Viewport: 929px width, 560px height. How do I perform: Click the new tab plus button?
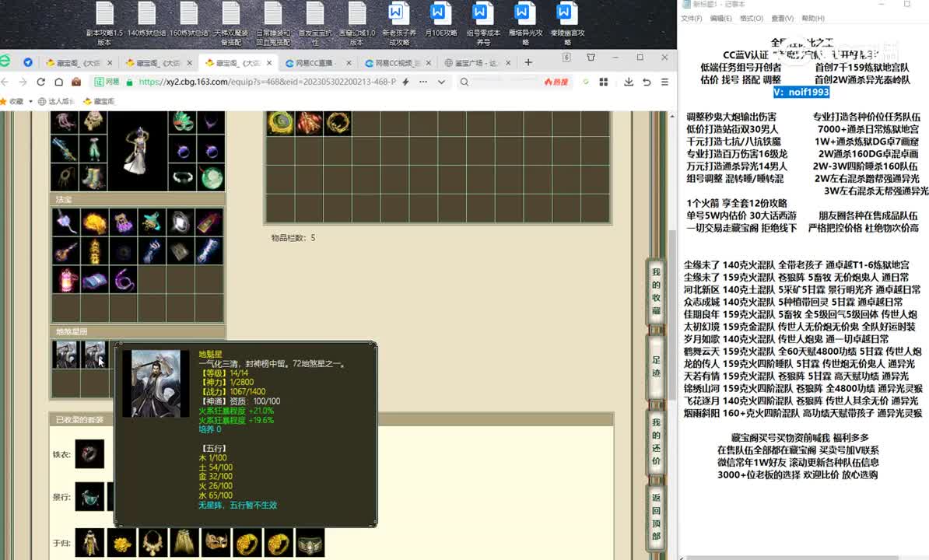(528, 62)
